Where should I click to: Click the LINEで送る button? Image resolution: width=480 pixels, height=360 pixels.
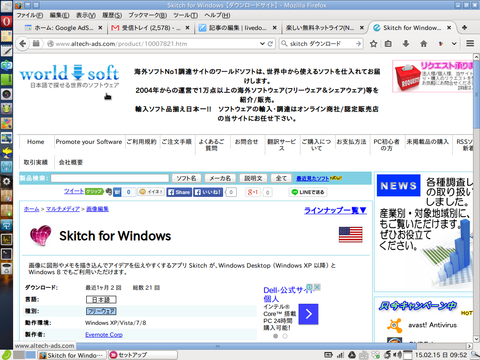click(x=308, y=192)
